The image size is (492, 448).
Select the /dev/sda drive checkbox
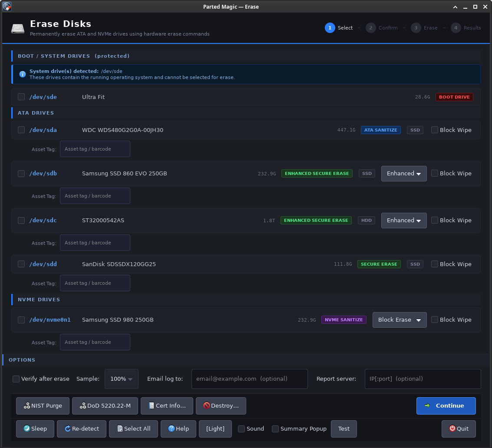click(x=21, y=130)
